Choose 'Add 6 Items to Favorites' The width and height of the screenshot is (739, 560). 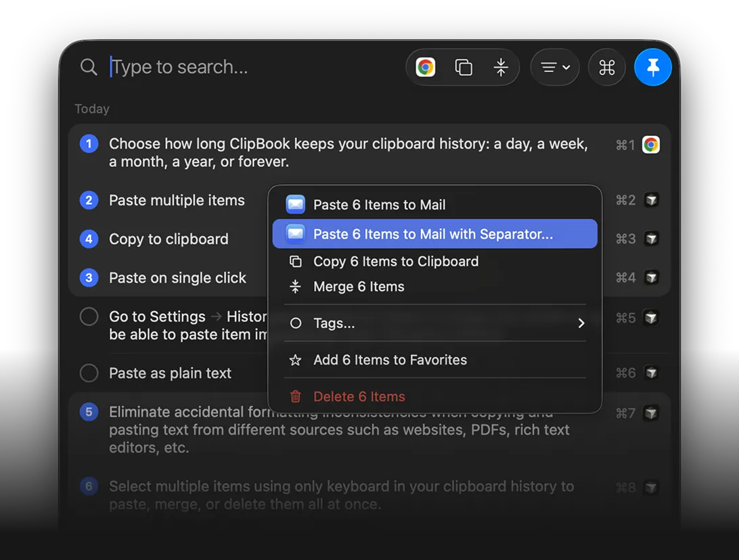click(x=434, y=360)
